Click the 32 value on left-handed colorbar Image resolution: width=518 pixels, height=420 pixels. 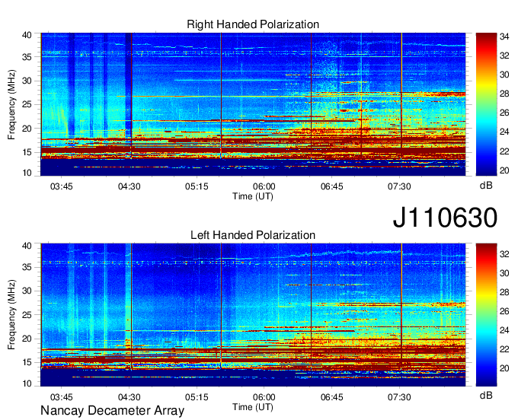[x=504, y=254]
